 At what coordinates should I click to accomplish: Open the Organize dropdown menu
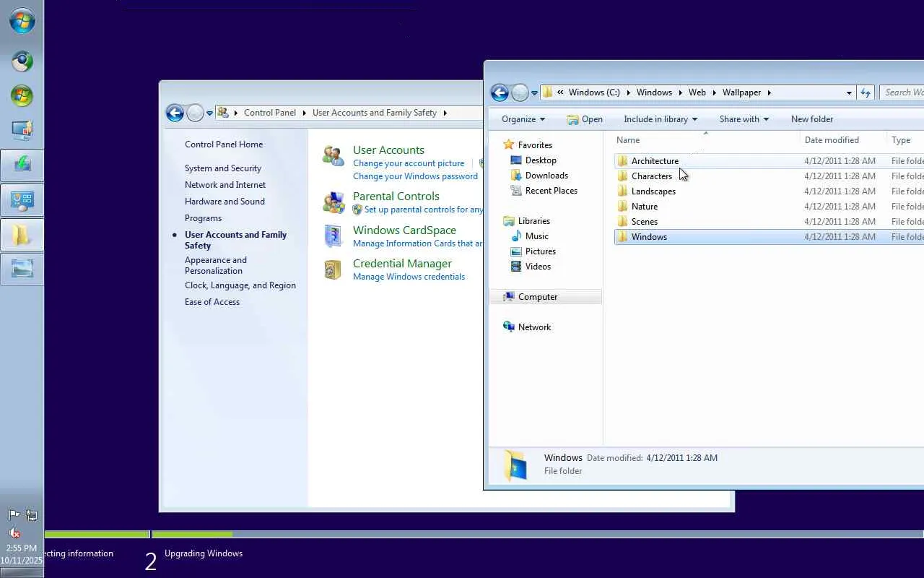[x=523, y=119]
